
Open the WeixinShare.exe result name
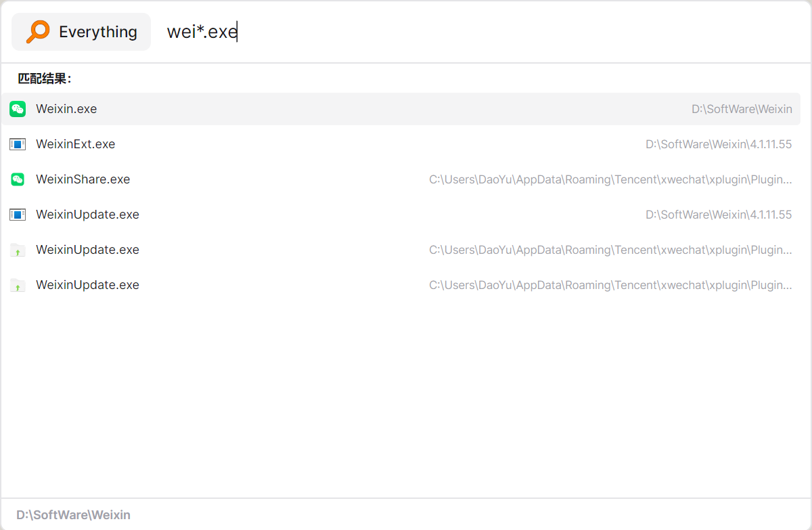(x=83, y=179)
